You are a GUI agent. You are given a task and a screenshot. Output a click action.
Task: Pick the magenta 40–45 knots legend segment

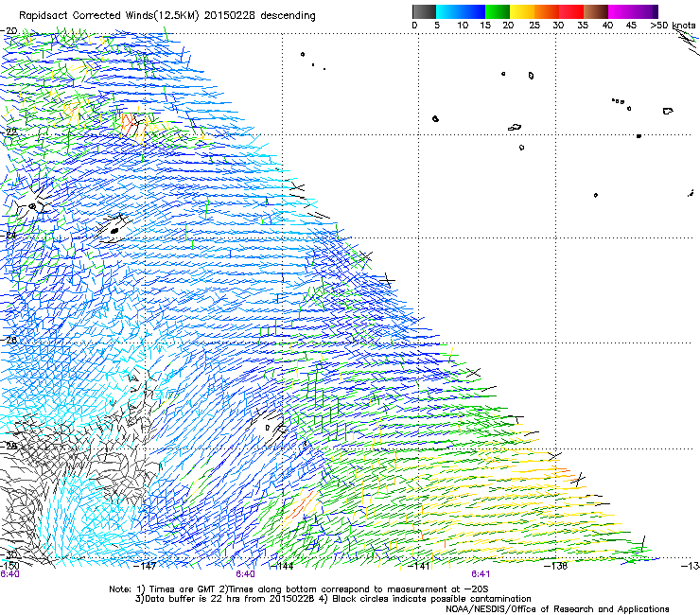click(621, 11)
